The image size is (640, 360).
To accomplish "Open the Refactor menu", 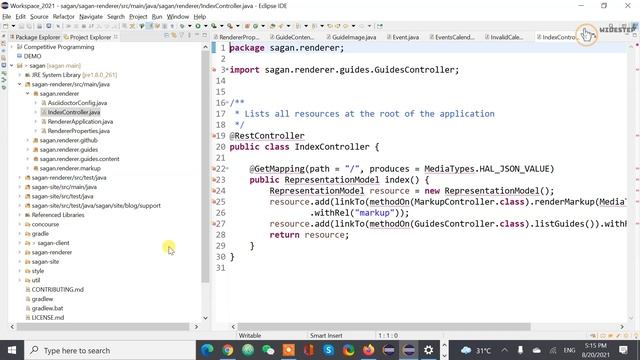I will click(x=64, y=17).
